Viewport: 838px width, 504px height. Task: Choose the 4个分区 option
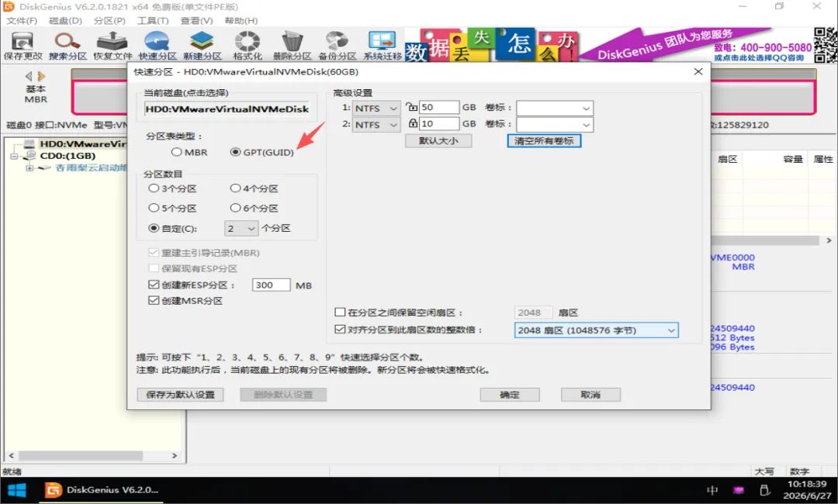(255, 188)
